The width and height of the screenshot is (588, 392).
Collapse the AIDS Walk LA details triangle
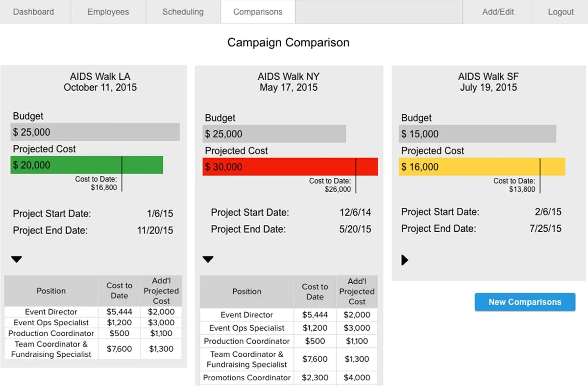tap(17, 259)
